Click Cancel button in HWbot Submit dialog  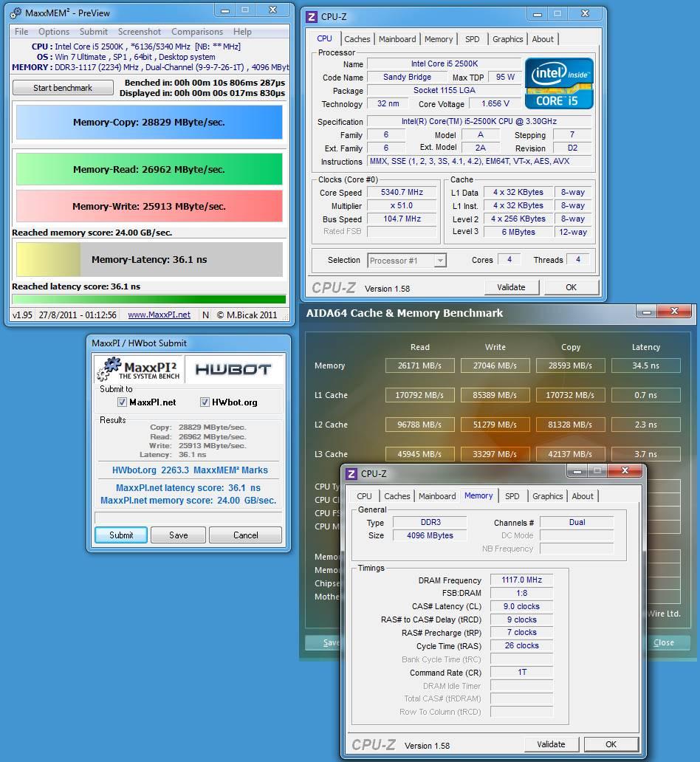(245, 535)
